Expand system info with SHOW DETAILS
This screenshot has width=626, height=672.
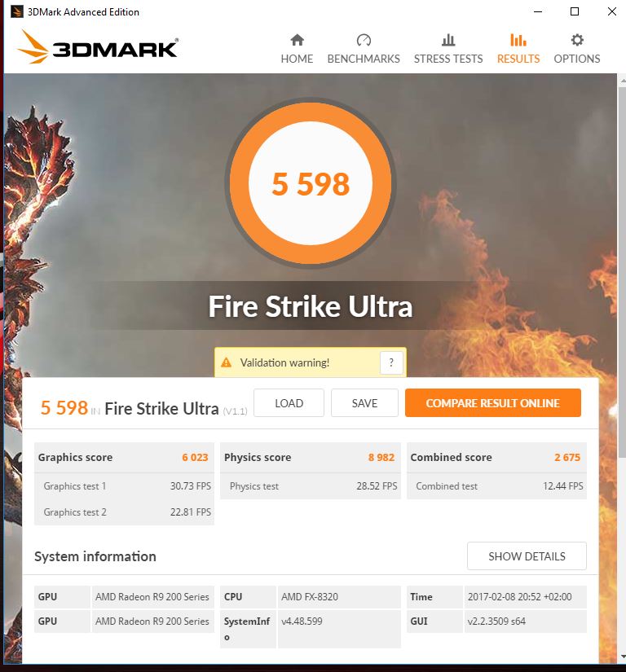click(527, 556)
